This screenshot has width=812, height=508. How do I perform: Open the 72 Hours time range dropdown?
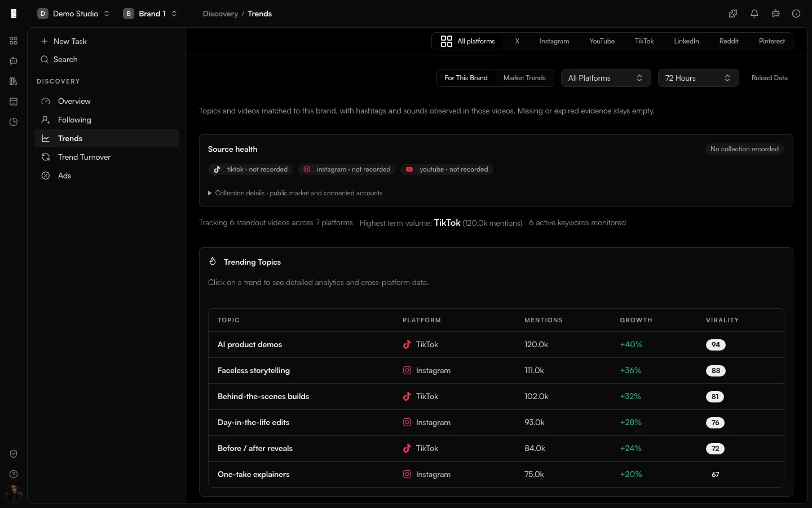698,78
